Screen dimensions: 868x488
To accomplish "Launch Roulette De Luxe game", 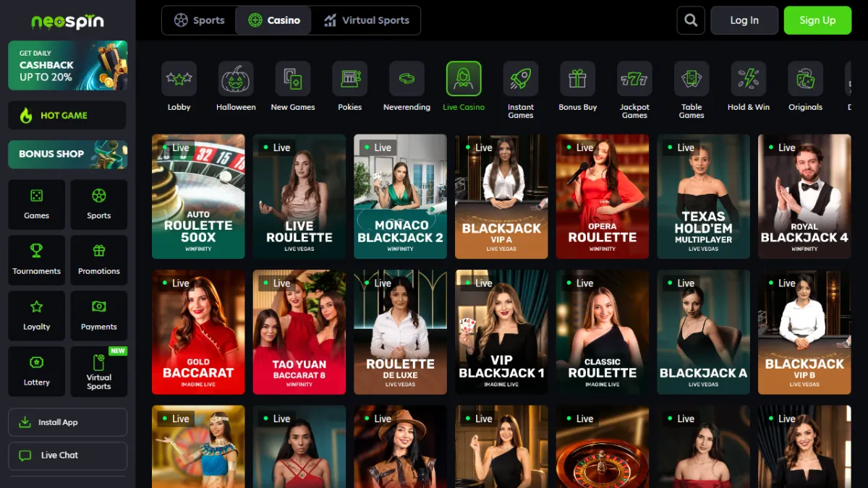I will [x=400, y=332].
